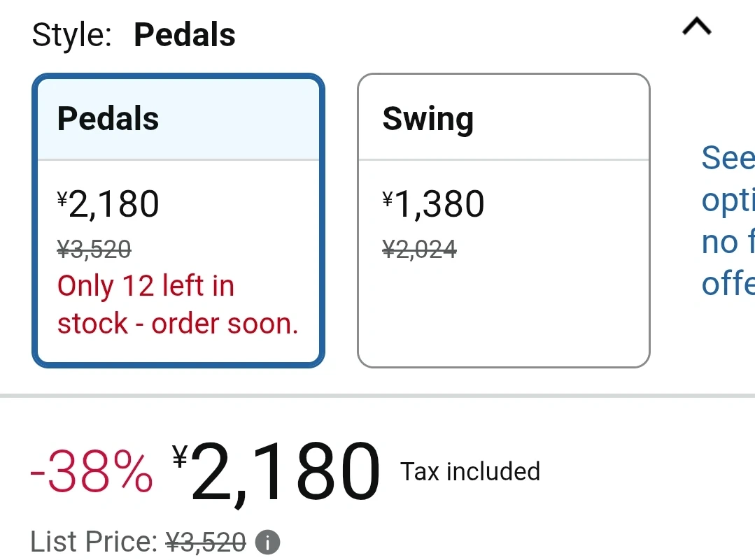
Task: Collapse the Style section chevron
Action: pos(696,27)
